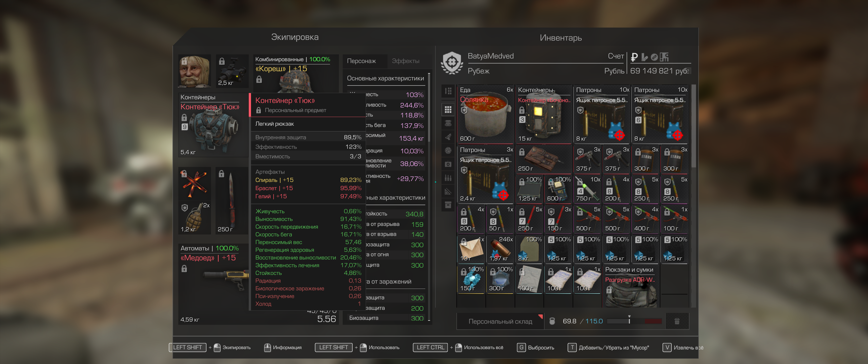
Task: Click the inventory sort icon
Action: (x=448, y=91)
